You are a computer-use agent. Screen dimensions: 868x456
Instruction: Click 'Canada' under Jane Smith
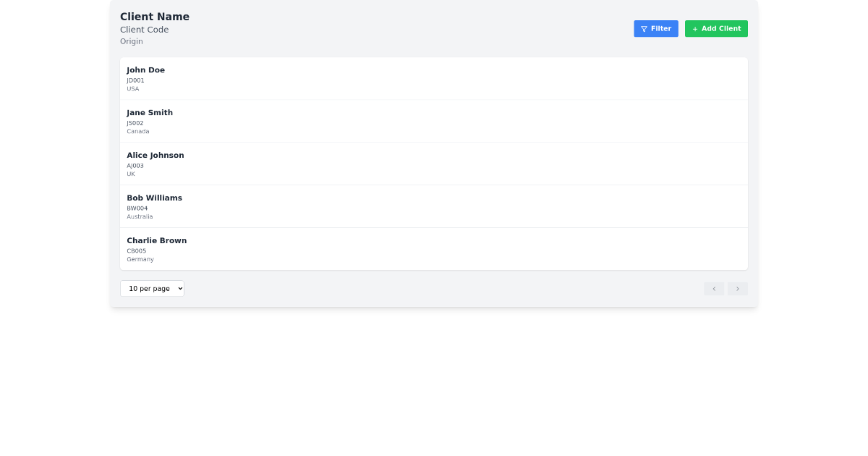tap(138, 131)
